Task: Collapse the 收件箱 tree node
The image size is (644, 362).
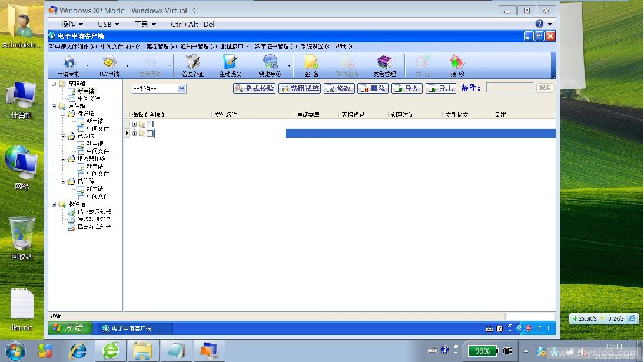Action: (54, 204)
